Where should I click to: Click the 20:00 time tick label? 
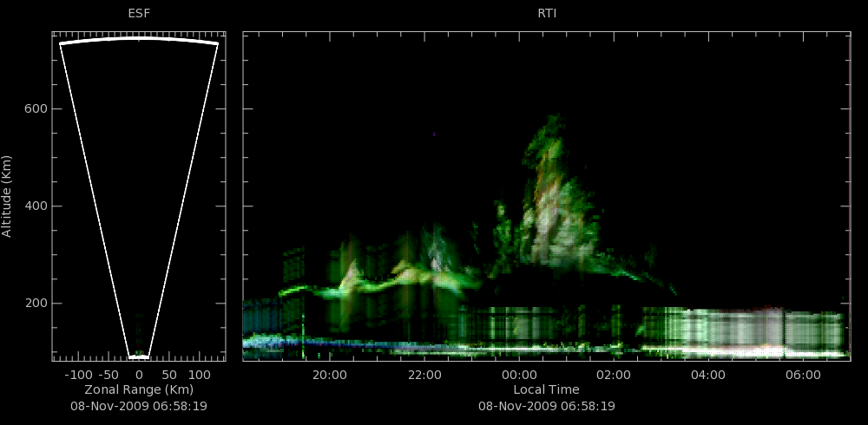[x=330, y=376]
